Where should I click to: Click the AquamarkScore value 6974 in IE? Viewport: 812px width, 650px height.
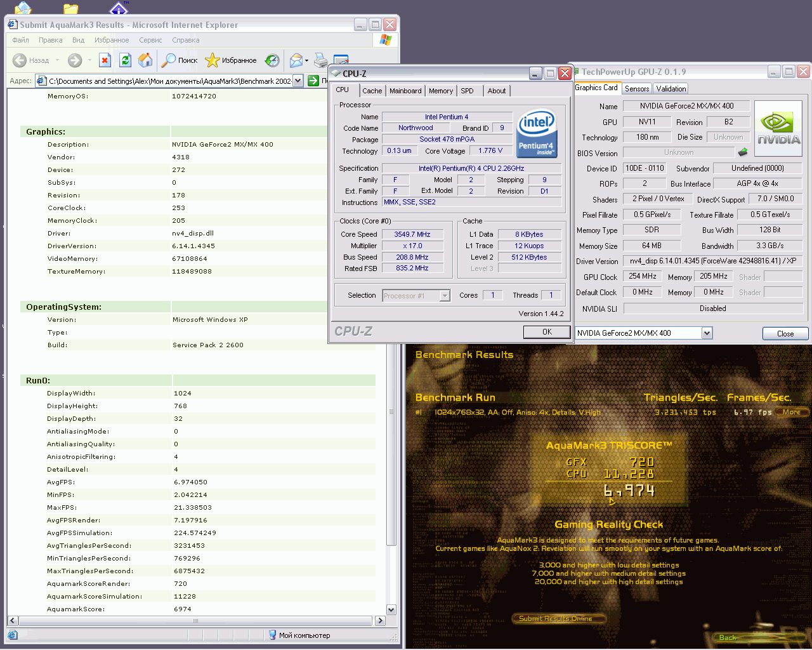[x=183, y=609]
